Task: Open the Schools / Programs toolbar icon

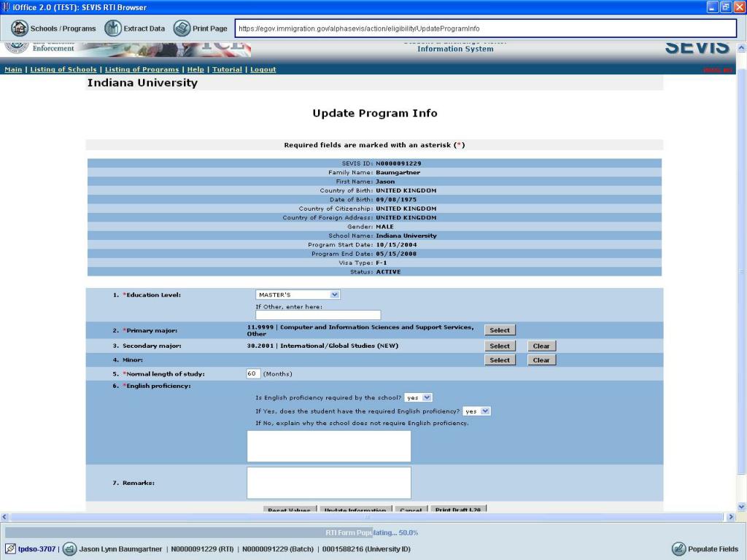Action: 20,28
